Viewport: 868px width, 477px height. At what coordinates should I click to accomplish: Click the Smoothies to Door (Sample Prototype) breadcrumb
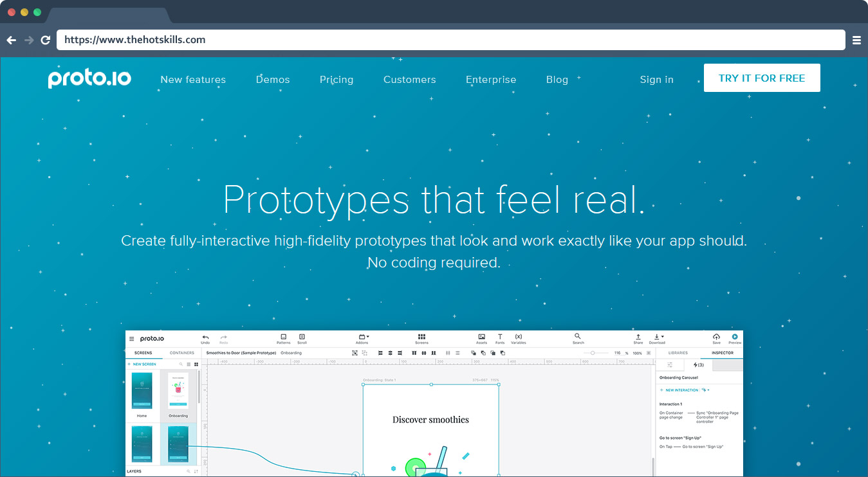(241, 353)
